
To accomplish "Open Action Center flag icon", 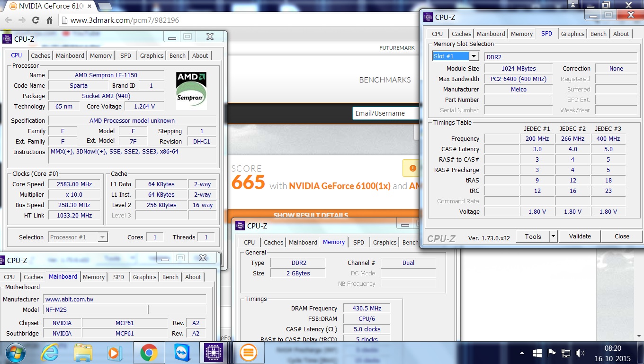I will (x=551, y=353).
